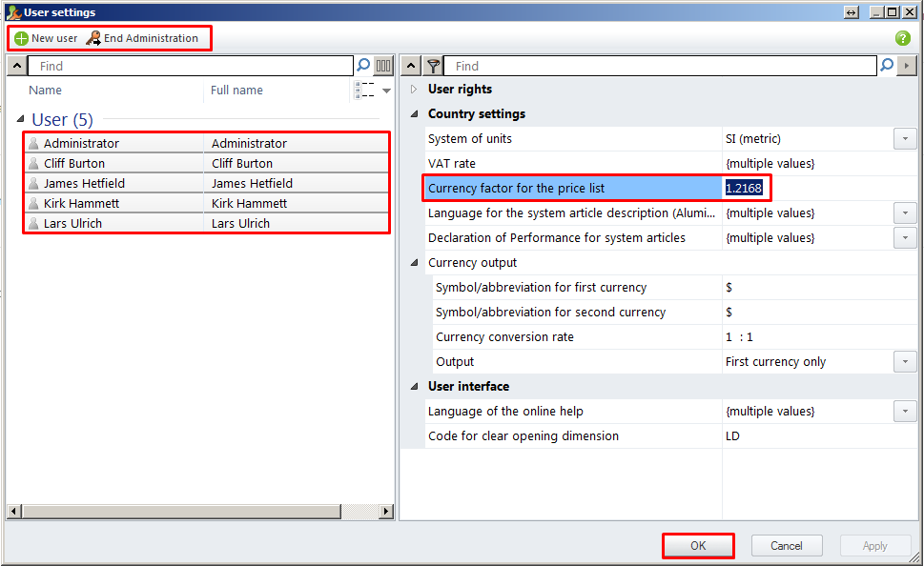Screen dimensions: 924x566
Task: Click the view layout icon next to Full name
Action: 364,91
